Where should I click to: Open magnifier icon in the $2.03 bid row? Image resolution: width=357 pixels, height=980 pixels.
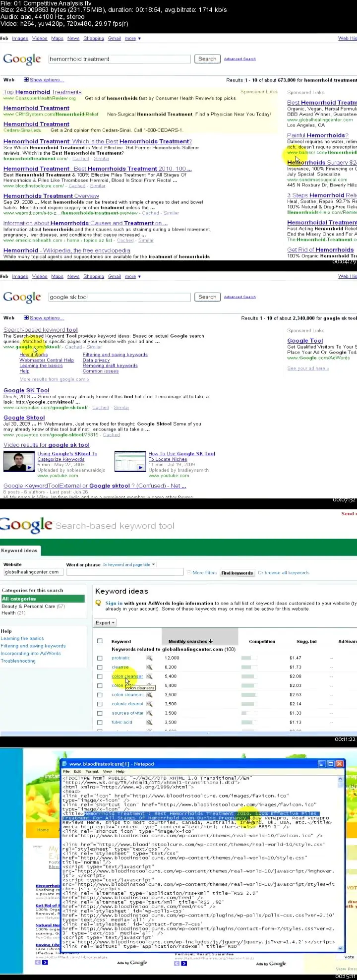point(149,685)
